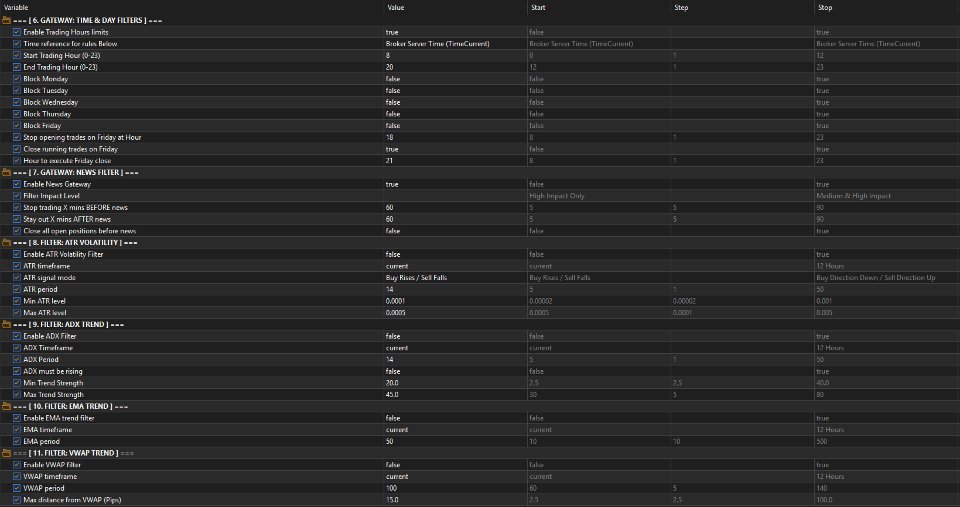Toggle checkbox for Enable News Gateway
The image size is (960, 507).
pyautogui.click(x=17, y=184)
